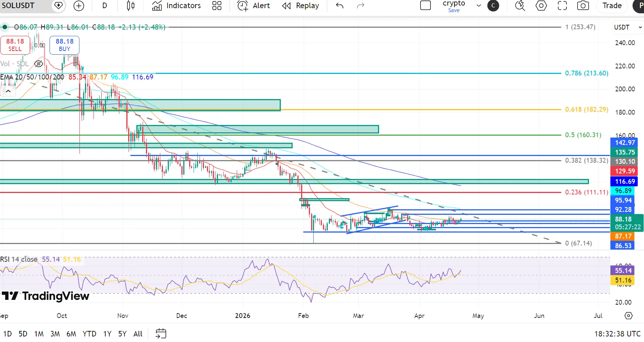Click the 87.17 orange EMA price label

tap(623, 236)
